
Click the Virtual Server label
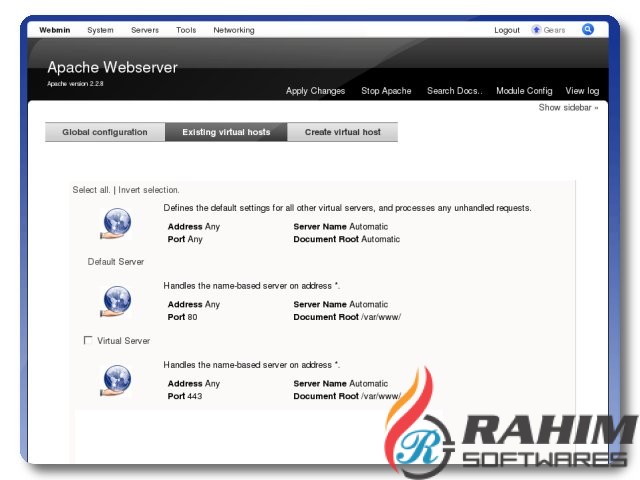[124, 341]
